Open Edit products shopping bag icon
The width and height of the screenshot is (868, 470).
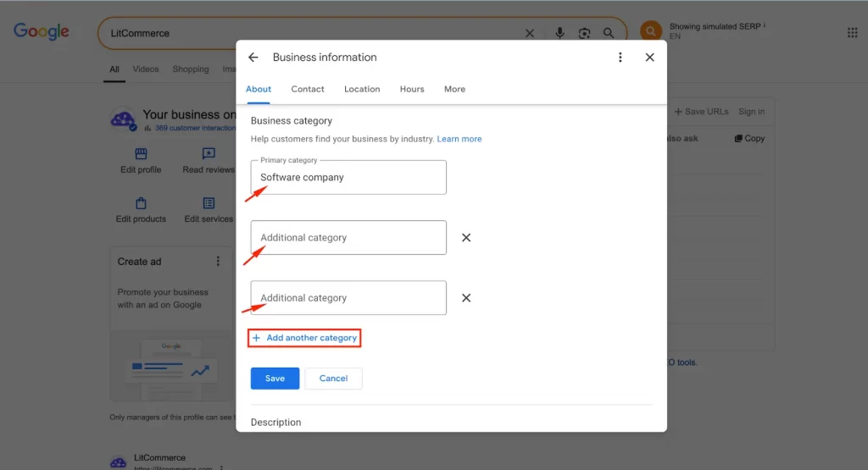142,203
